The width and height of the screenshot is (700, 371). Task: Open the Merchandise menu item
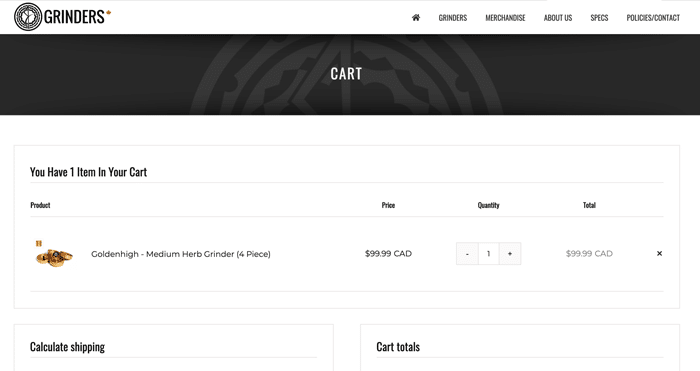(505, 18)
